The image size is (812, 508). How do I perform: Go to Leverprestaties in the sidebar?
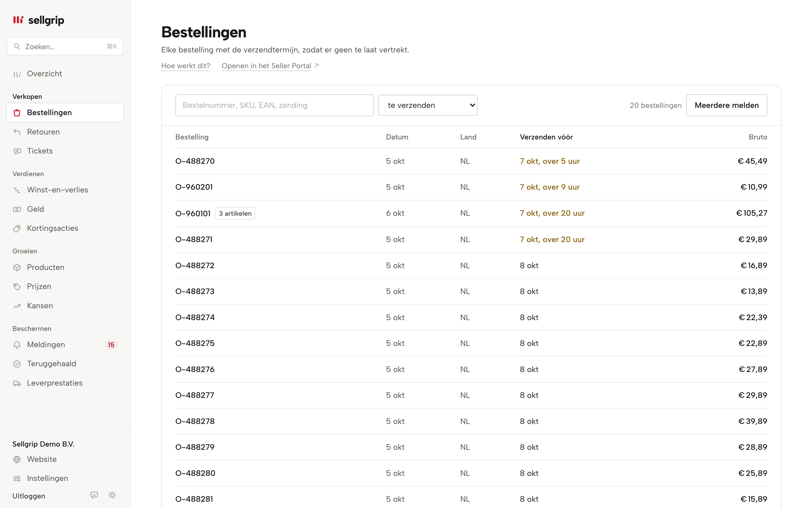65,383
